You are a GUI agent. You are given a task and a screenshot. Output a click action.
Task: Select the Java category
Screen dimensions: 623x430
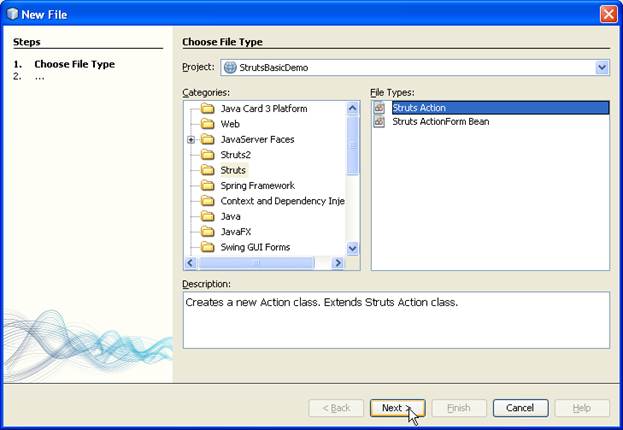click(x=230, y=216)
